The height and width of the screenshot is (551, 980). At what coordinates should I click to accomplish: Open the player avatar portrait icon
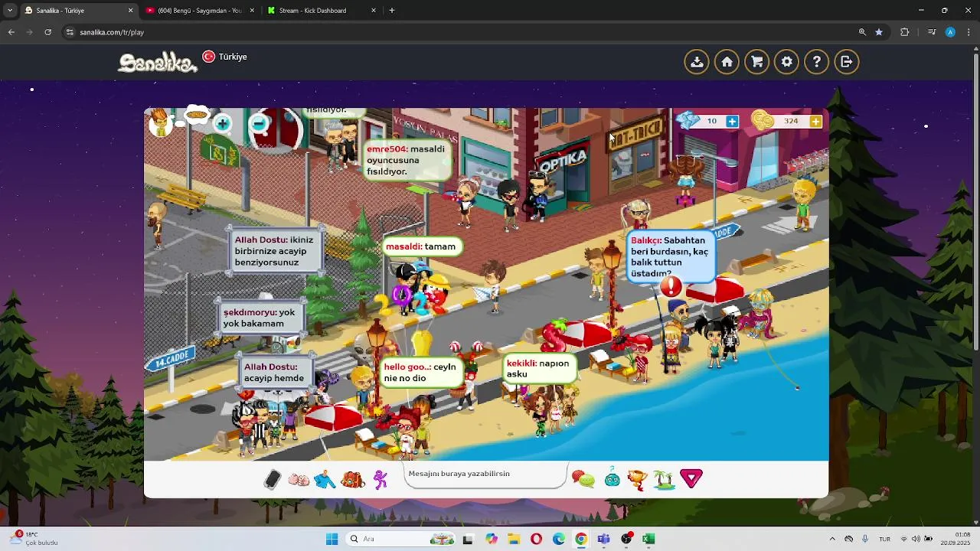tap(159, 122)
